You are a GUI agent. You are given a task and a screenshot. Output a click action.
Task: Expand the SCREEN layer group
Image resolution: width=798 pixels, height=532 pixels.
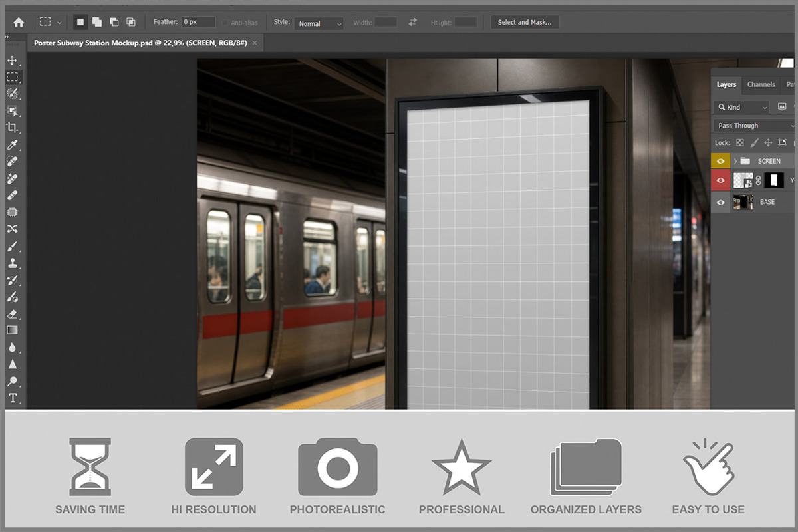[735, 161]
